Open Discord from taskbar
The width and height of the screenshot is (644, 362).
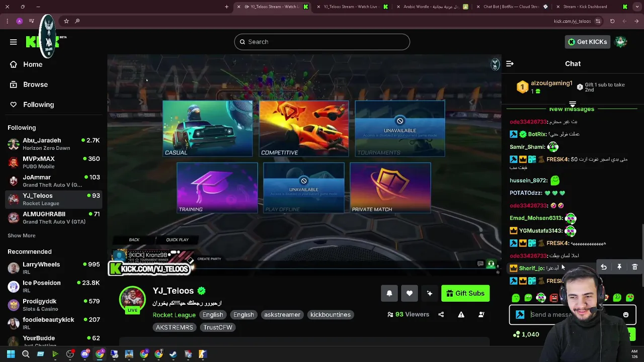tap(85, 354)
